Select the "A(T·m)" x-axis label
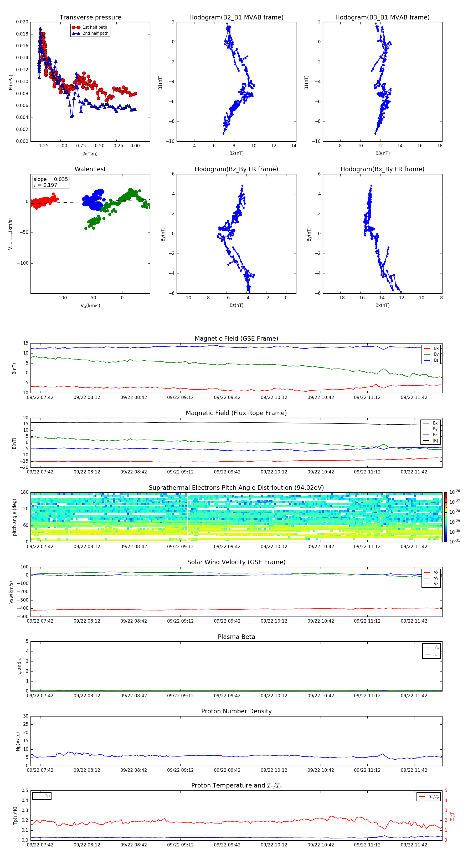Viewport: 473px width, 868px height. click(90, 154)
